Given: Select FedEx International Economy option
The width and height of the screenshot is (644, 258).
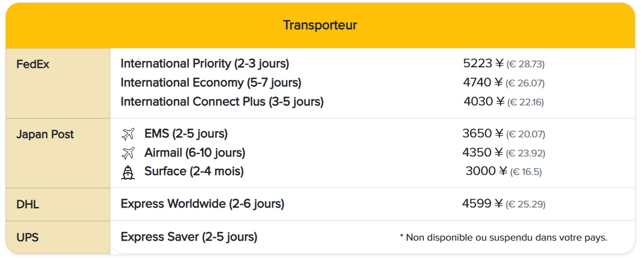Looking at the screenshot, I should (x=211, y=82).
